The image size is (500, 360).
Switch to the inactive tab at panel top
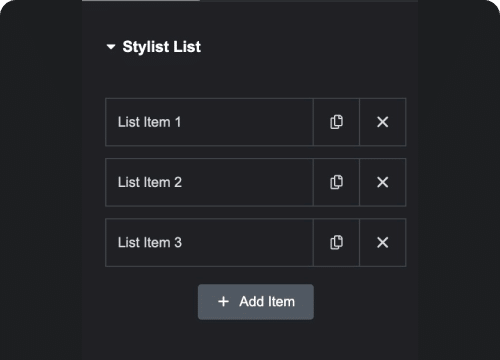[309, 1]
